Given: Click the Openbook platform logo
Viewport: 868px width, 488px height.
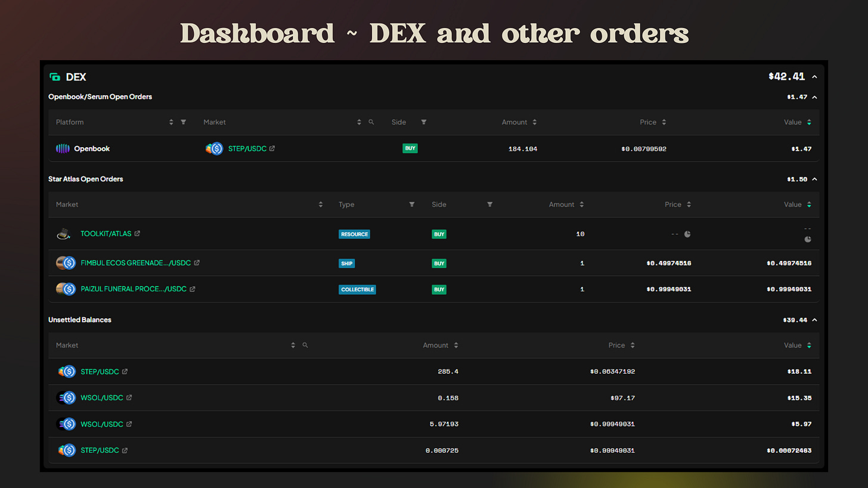Looking at the screenshot, I should pyautogui.click(x=63, y=148).
